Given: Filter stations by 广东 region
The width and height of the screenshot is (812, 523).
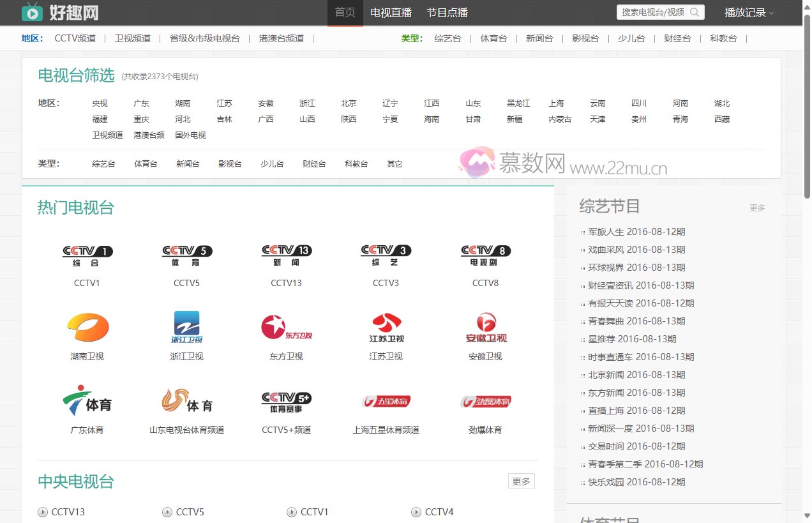Looking at the screenshot, I should [x=141, y=103].
